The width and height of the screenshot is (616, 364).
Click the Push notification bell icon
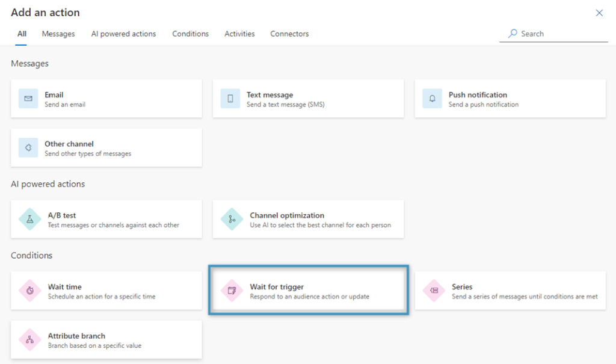pos(432,98)
